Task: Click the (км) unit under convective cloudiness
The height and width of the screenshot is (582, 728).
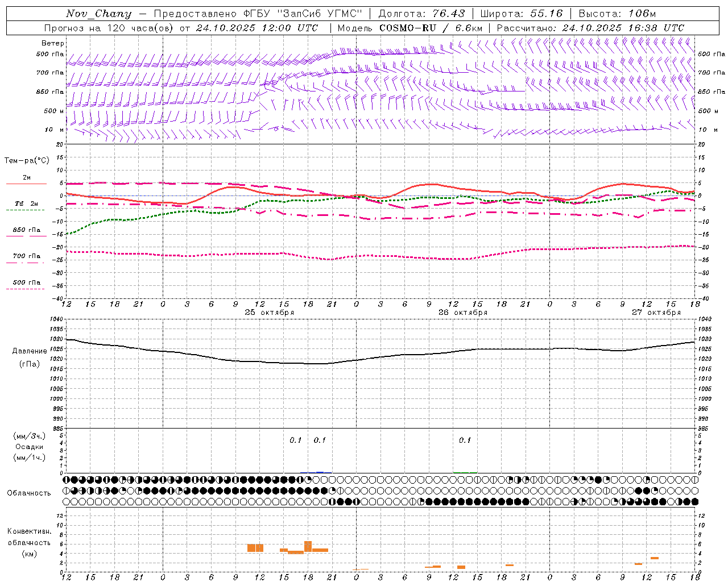Action: [x=29, y=554]
